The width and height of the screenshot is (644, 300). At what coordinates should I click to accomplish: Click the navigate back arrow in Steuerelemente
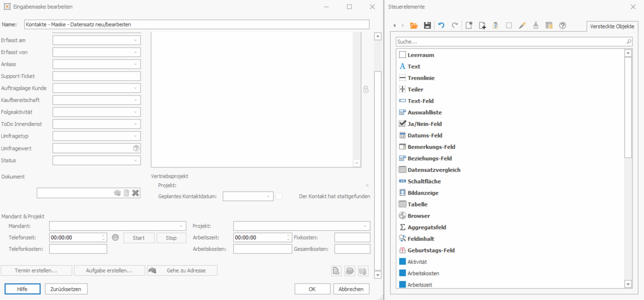pos(395,26)
